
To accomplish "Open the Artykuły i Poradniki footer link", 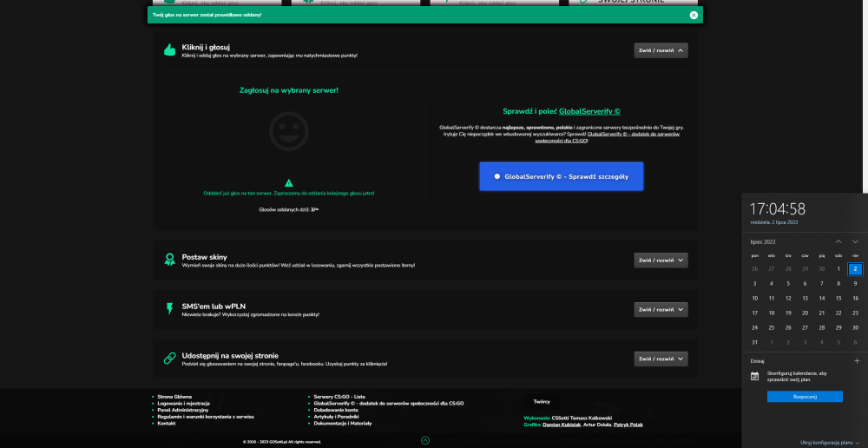I will [x=337, y=417].
